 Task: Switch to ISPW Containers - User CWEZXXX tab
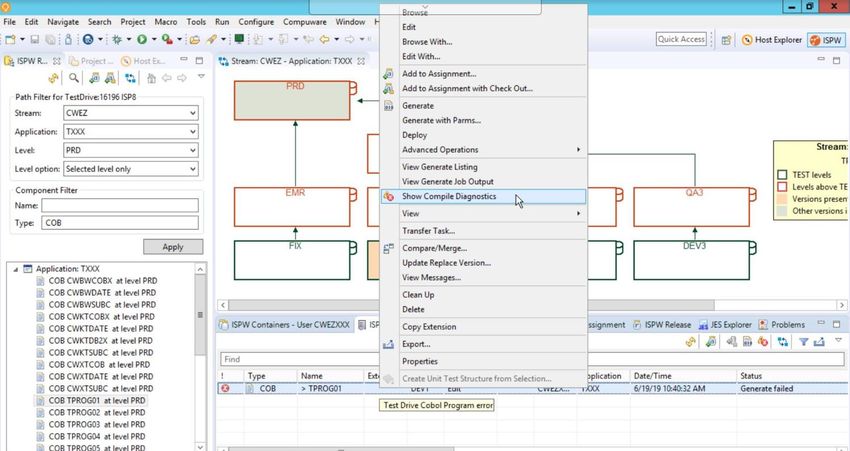(284, 325)
